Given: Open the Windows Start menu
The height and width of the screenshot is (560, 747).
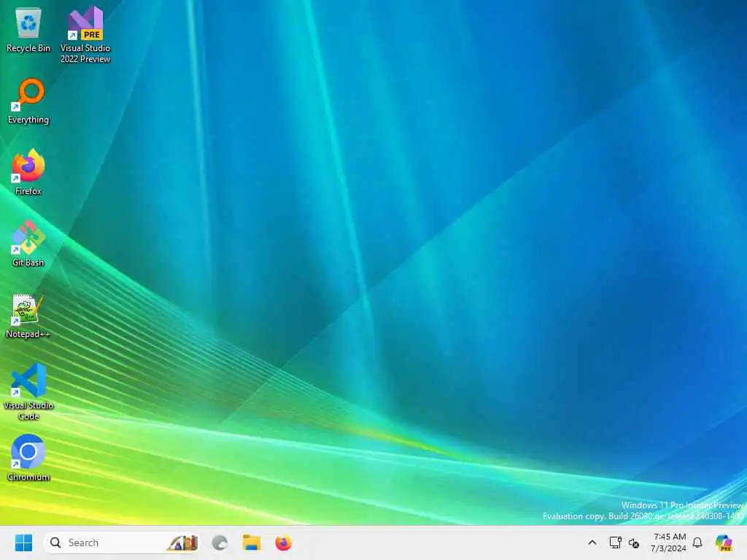Looking at the screenshot, I should coord(23,542).
